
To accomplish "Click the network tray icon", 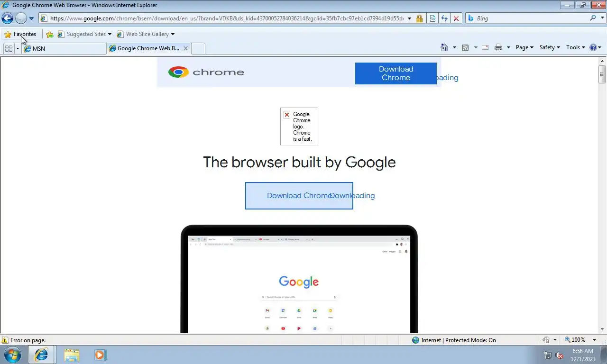I will 548,355.
